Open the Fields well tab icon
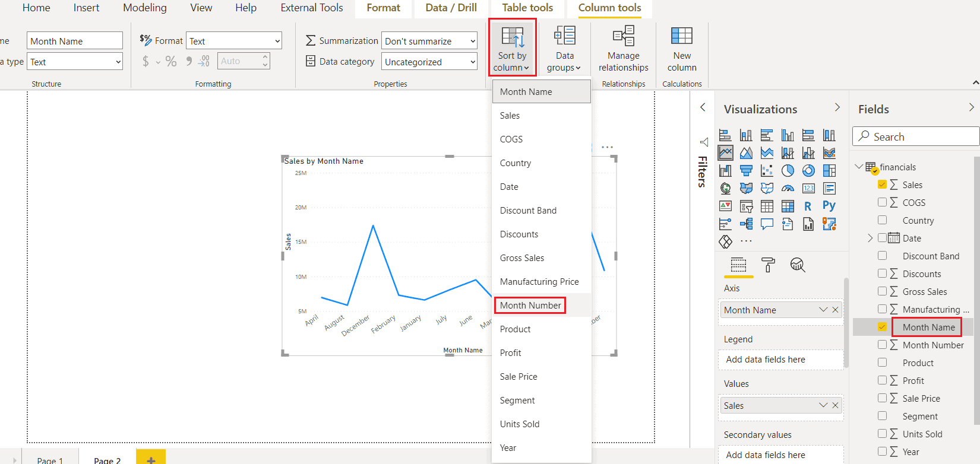This screenshot has width=980, height=464. click(738, 265)
